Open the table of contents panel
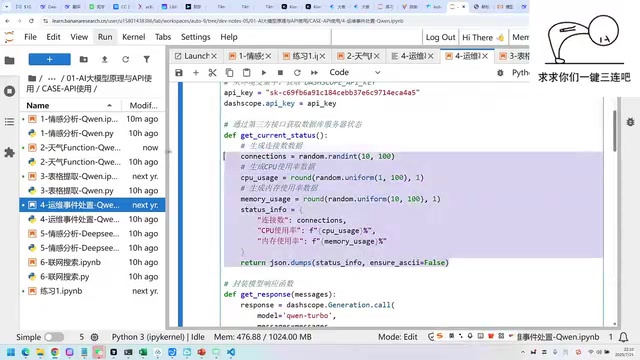Screen dimensions: 640x360 point(9,122)
